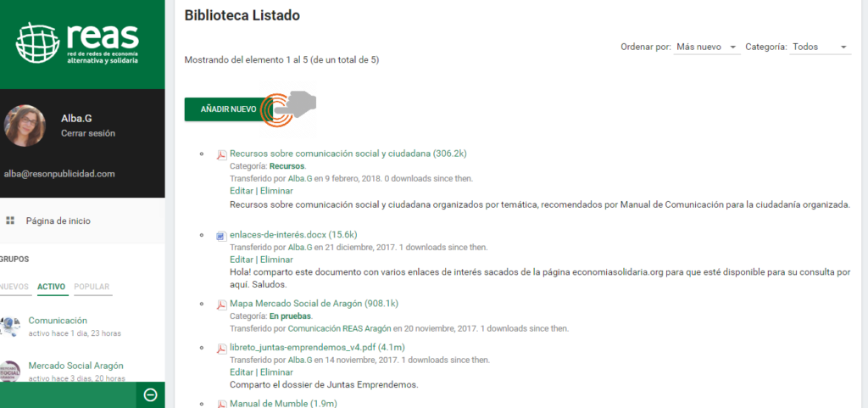Click the Word document icon for enlaces-de-interés.docx
868x408 pixels.
click(x=221, y=235)
